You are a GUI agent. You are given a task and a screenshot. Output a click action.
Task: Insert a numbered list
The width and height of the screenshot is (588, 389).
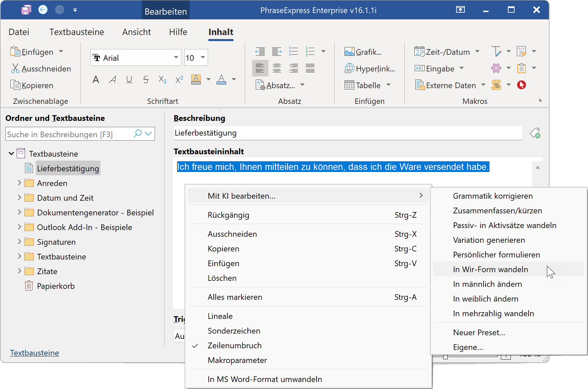(x=310, y=51)
